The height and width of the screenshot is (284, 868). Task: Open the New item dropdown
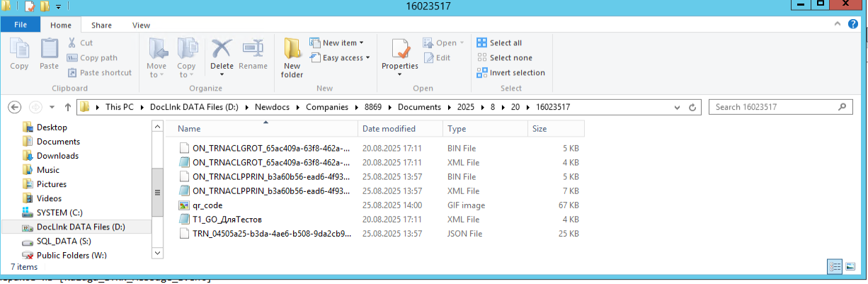(337, 43)
